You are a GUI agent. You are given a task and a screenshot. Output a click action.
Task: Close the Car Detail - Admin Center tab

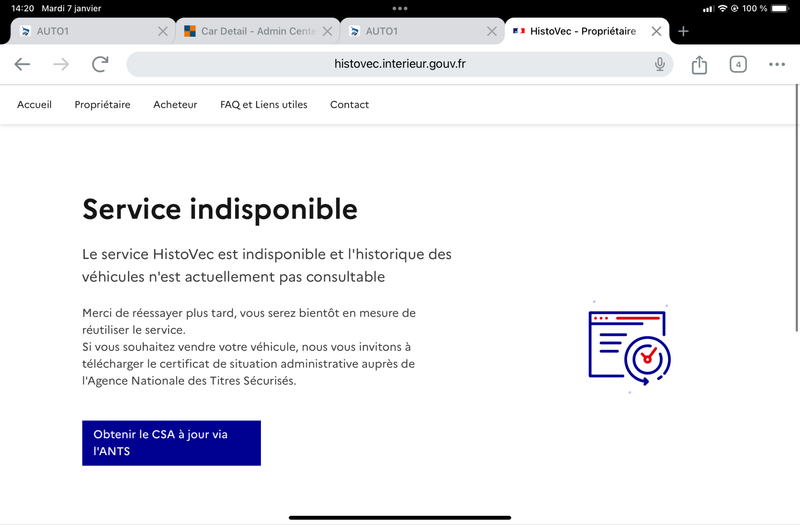[x=328, y=31]
